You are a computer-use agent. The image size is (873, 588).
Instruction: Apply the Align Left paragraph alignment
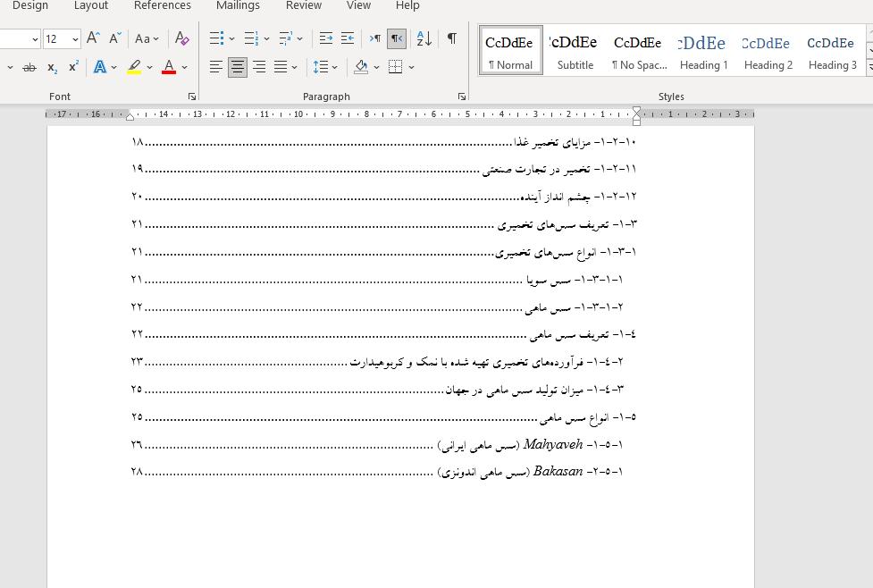(x=215, y=66)
